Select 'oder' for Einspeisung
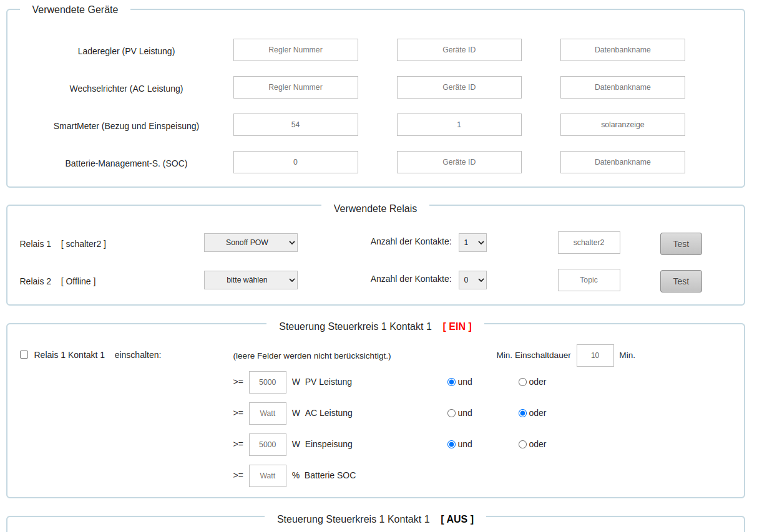Image resolution: width=757 pixels, height=532 pixels. pos(522,445)
